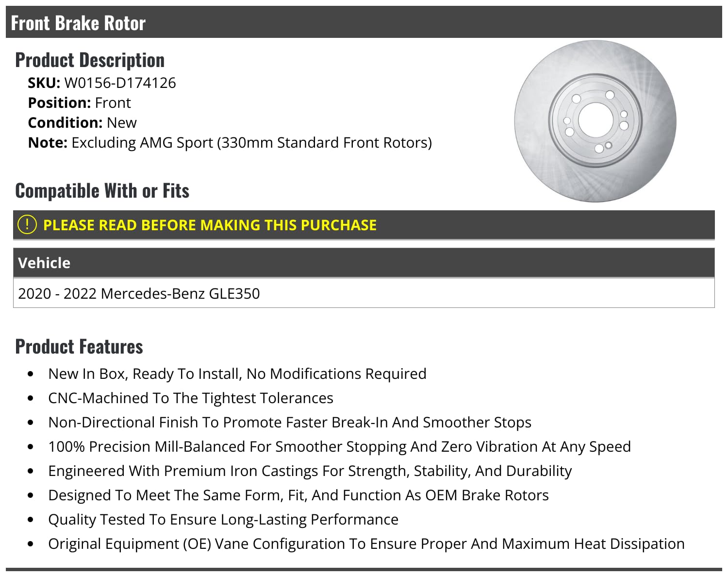728x577 pixels.
Task: Click the OE Vane Configuration feature line
Action: 366,544
